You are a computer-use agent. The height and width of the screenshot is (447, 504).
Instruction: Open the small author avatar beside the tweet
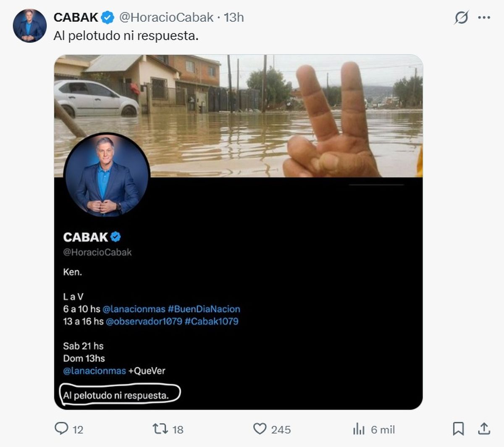[29, 26]
